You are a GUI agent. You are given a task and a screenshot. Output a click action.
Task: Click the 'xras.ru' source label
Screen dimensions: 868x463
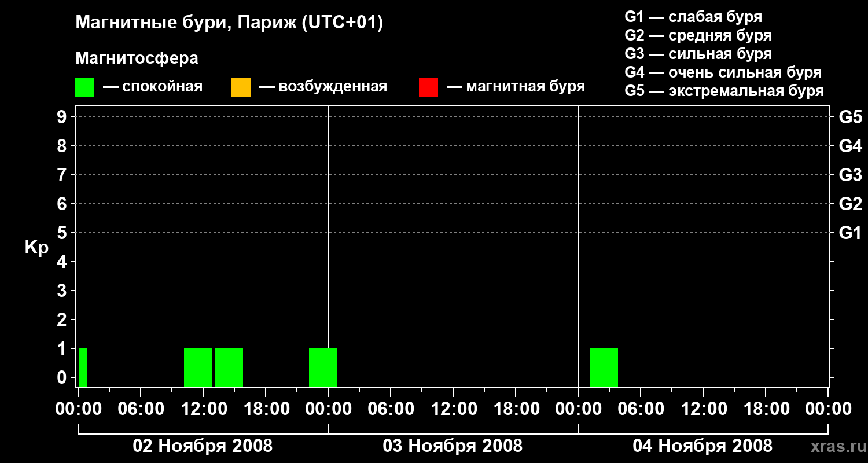[837, 447]
